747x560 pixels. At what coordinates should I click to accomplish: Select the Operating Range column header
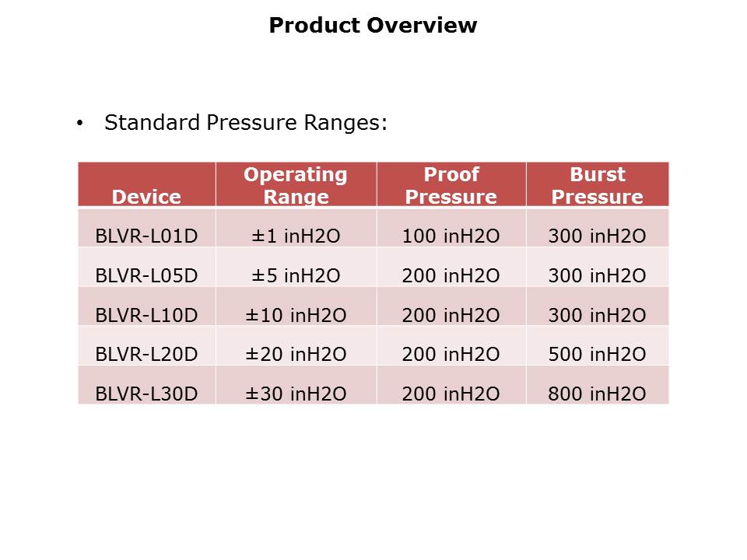pyautogui.click(x=296, y=185)
